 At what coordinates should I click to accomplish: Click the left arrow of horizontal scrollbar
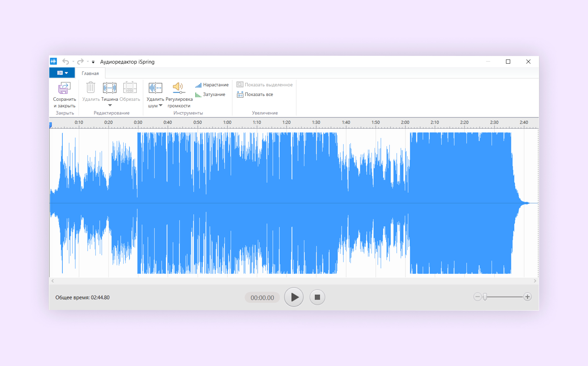tap(53, 281)
